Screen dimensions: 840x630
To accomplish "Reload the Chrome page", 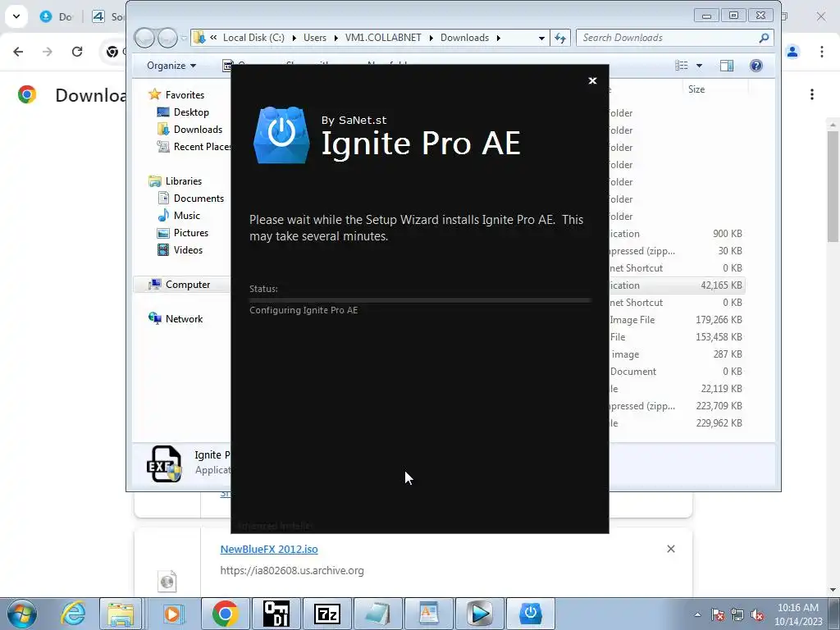I will (77, 52).
